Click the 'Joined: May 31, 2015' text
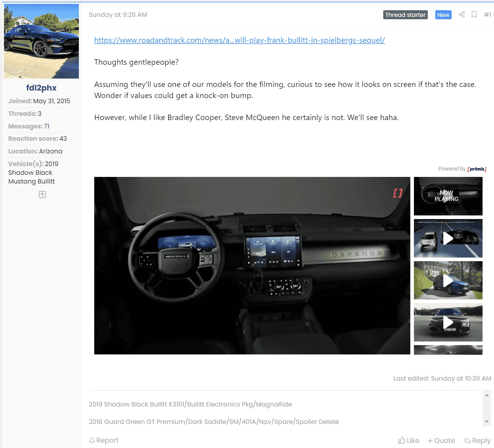 (x=39, y=101)
